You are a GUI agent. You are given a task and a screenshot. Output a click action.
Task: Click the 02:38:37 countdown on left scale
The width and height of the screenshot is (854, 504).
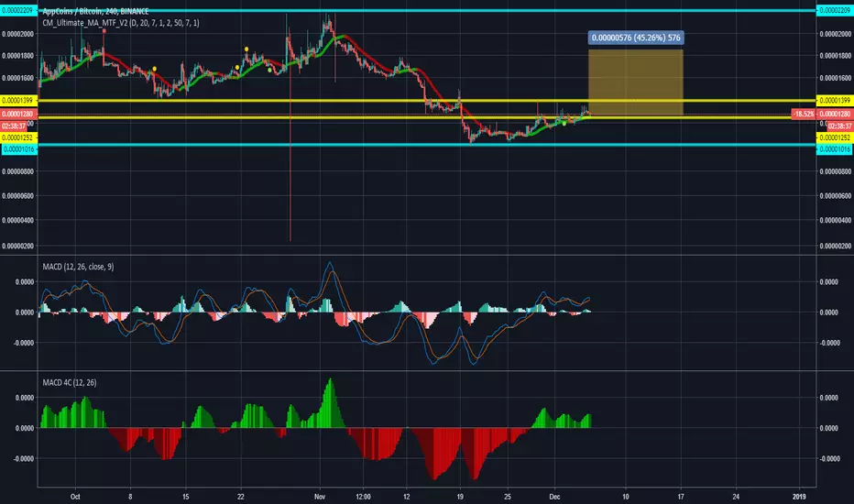[14, 126]
